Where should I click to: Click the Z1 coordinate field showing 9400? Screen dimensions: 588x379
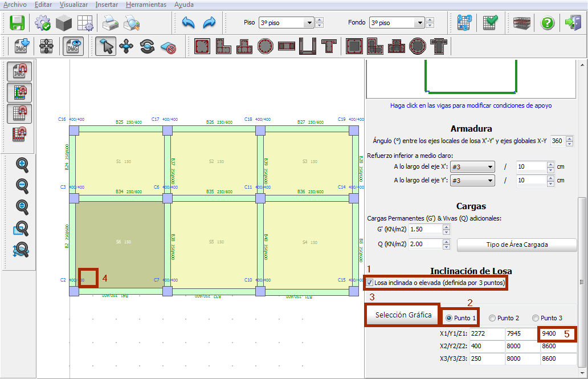click(x=549, y=333)
